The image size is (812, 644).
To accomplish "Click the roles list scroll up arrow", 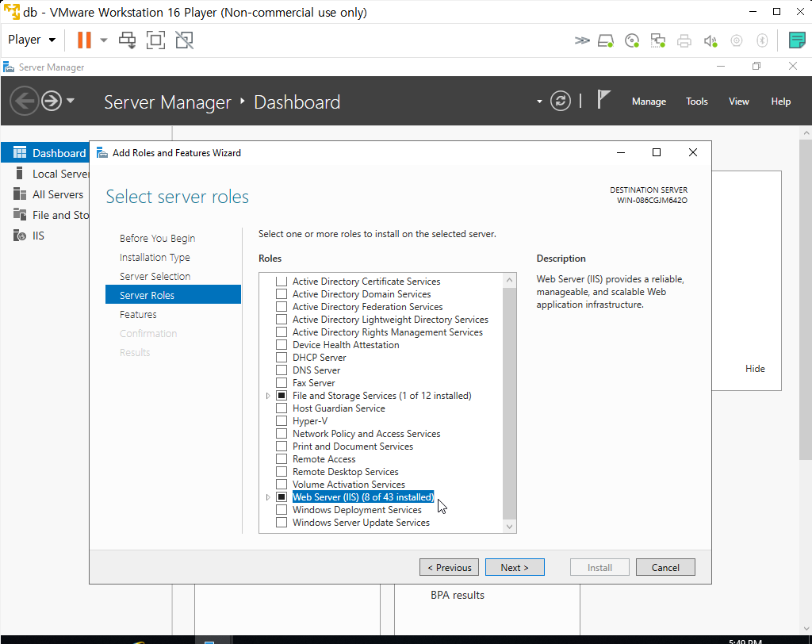I will point(510,280).
